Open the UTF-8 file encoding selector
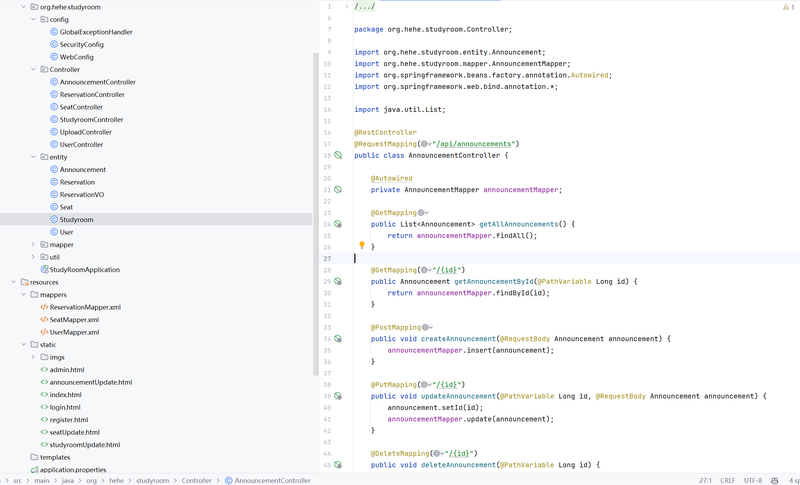800x485 pixels. [753, 481]
